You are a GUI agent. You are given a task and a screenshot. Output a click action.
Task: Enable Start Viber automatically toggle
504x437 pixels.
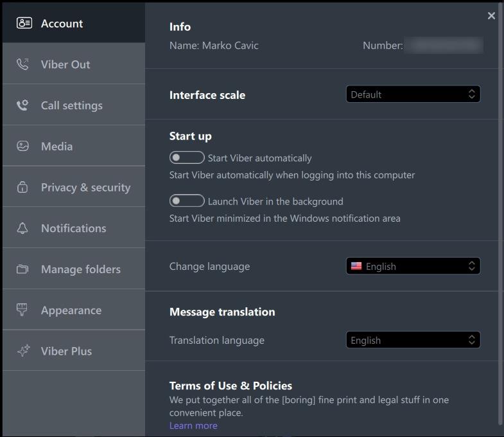tap(187, 158)
